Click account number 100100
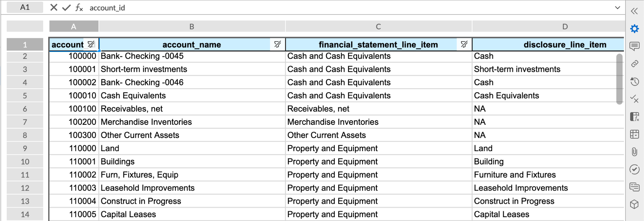 [74, 109]
